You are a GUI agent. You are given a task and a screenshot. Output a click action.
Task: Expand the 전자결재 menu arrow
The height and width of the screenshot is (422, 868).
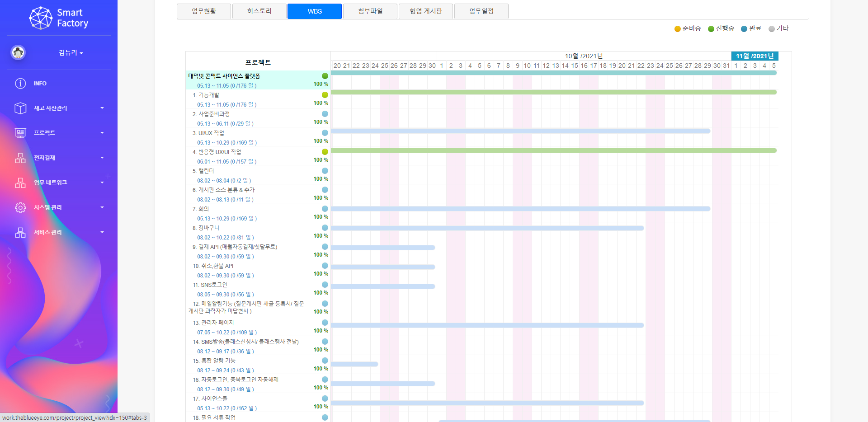tap(102, 158)
